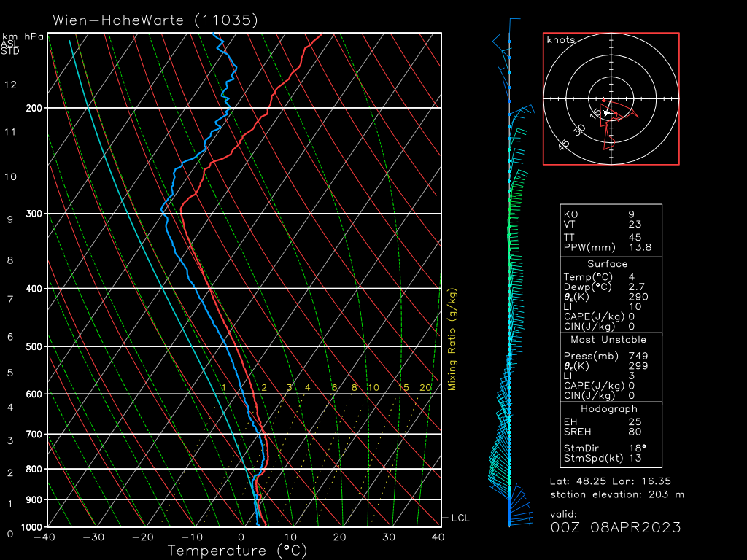Click the station elevation 203 m text
Image resolution: width=747 pixels, height=560 pixels.
pyautogui.click(x=617, y=495)
